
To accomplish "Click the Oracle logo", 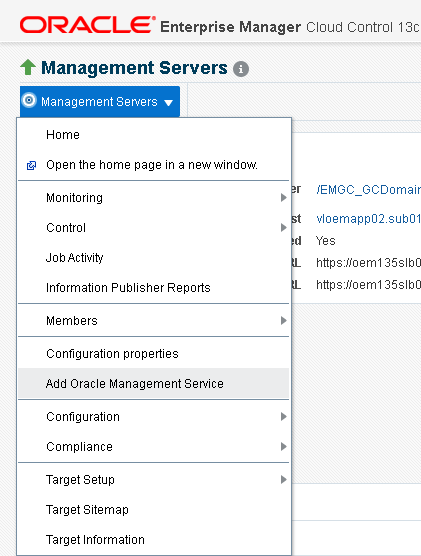I will pos(88,25).
